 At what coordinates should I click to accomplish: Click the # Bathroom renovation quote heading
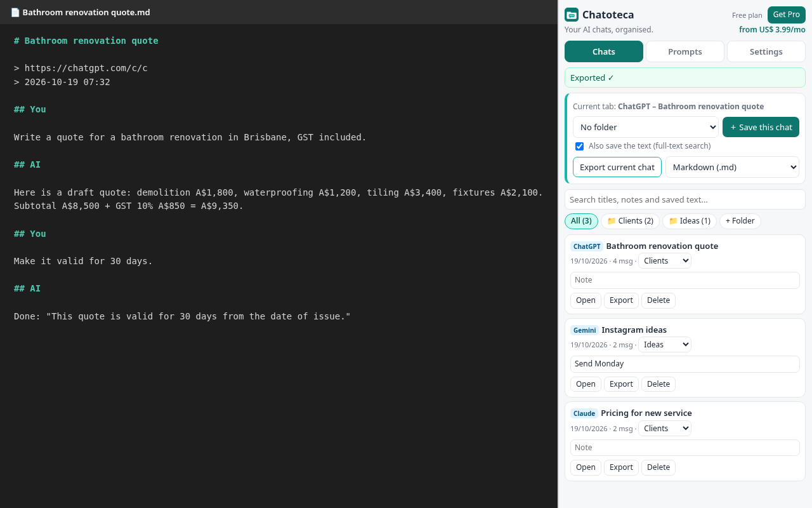point(86,41)
